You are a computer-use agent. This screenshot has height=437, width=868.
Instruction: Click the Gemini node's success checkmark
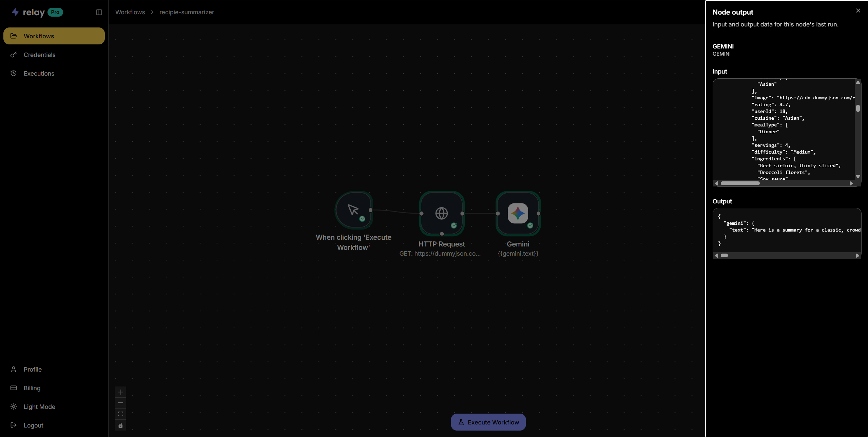[x=530, y=225]
